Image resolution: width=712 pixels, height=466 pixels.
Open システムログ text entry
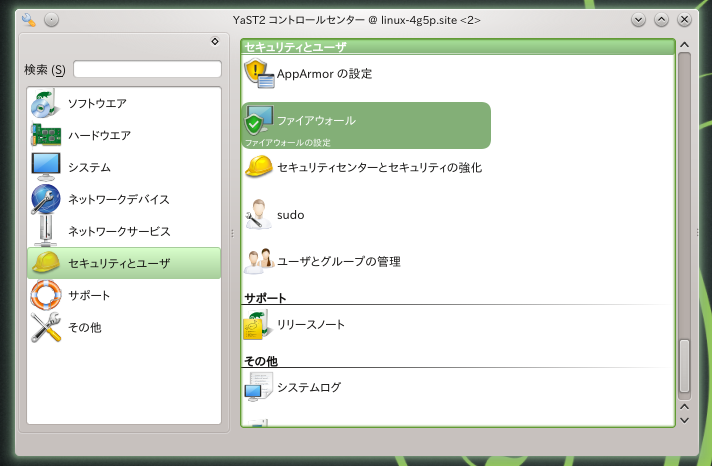click(x=309, y=387)
